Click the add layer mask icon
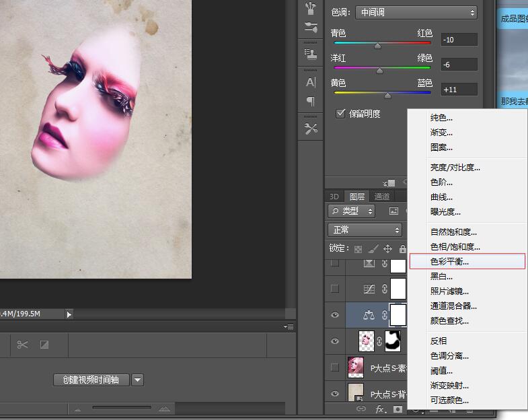 tap(398, 409)
